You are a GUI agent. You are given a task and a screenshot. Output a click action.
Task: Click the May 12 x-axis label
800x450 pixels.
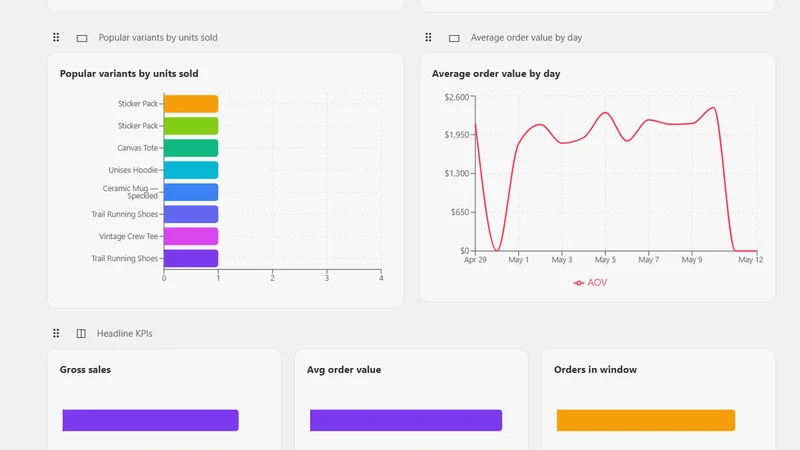(751, 260)
